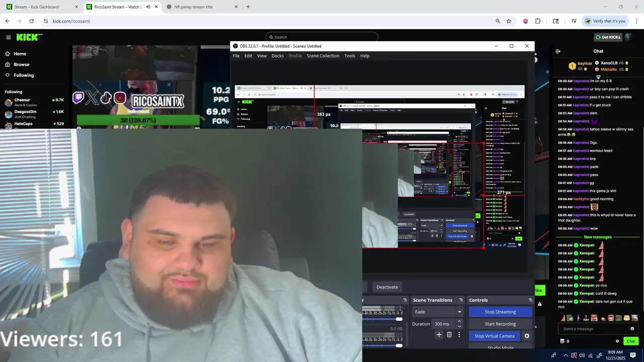Image resolution: width=644 pixels, height=362 pixels.
Task: Click Start Recording in OBS
Action: [500, 324]
